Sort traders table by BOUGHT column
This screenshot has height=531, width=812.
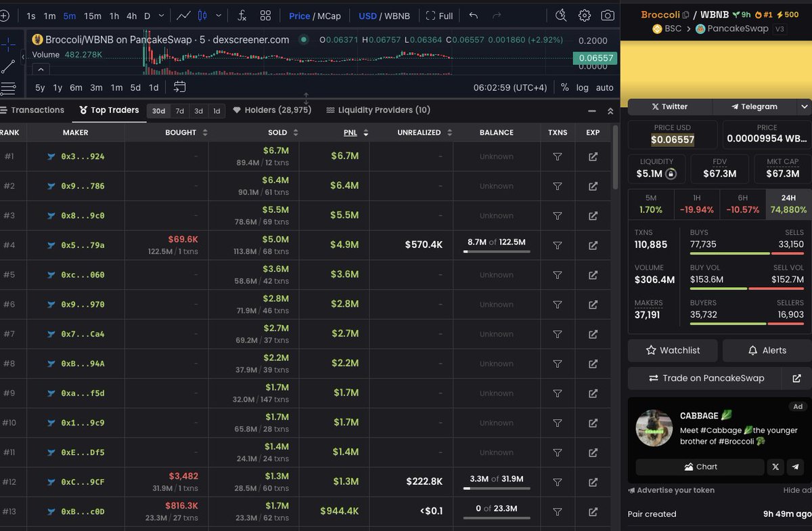coord(186,133)
